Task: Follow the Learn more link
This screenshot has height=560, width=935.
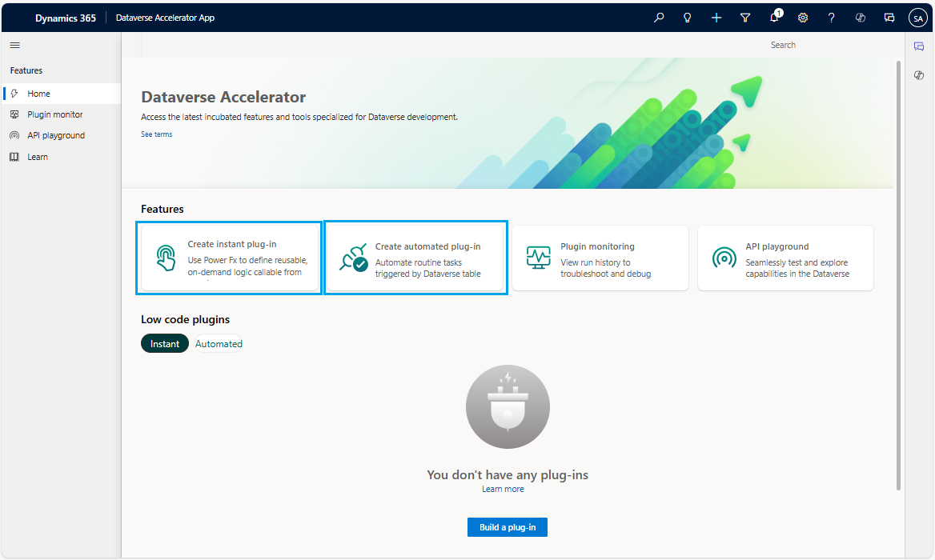Action: 503,489
